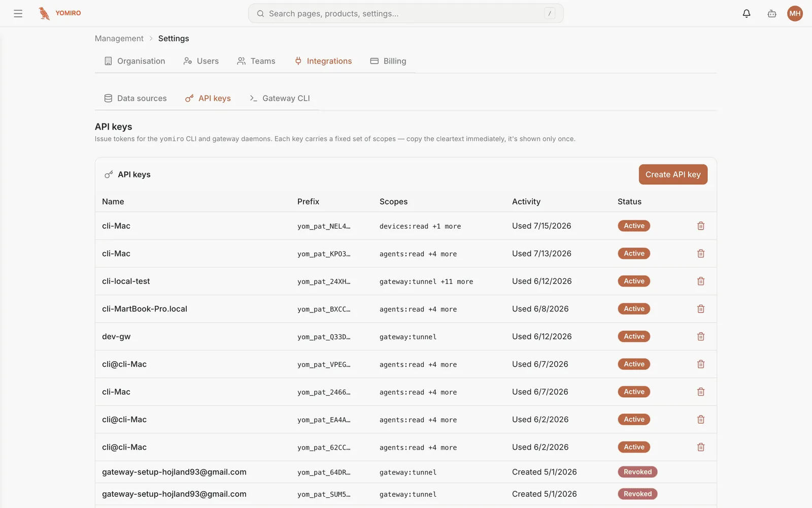Select the Integrations tab
This screenshot has width=812, height=508.
[x=323, y=61]
